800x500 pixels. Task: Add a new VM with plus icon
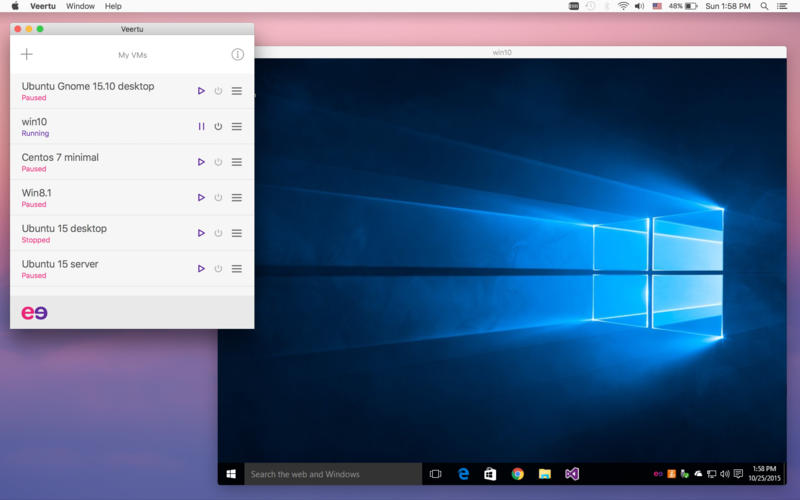(27, 54)
